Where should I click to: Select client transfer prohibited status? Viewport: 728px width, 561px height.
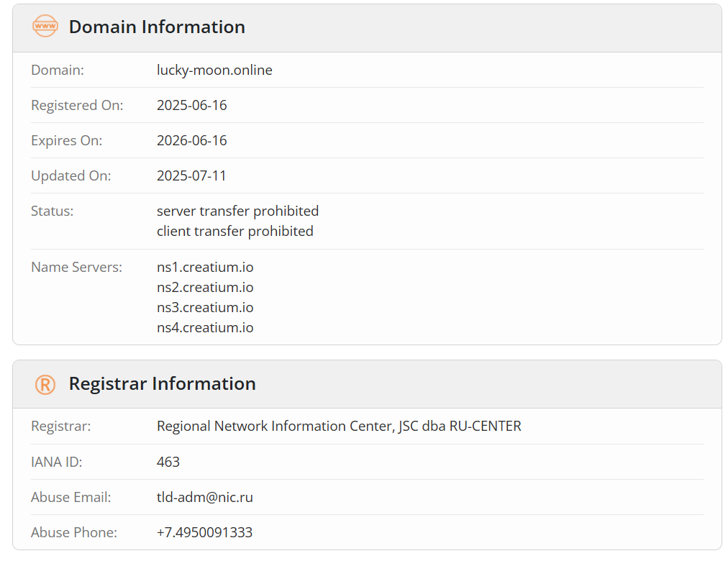point(235,231)
